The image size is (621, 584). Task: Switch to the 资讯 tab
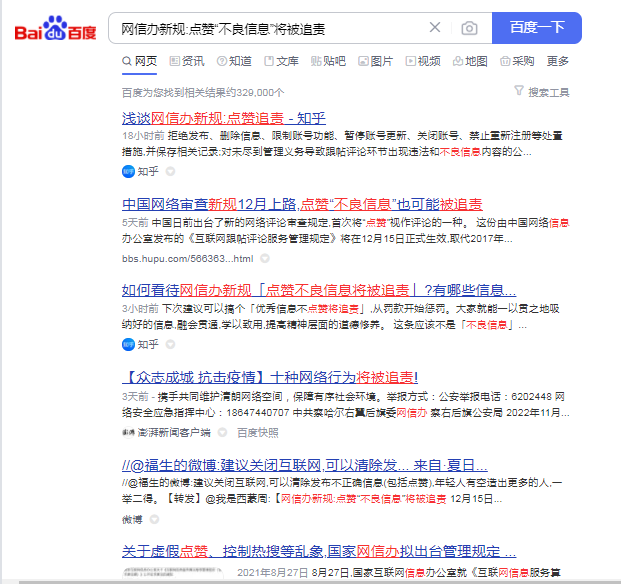coord(187,61)
